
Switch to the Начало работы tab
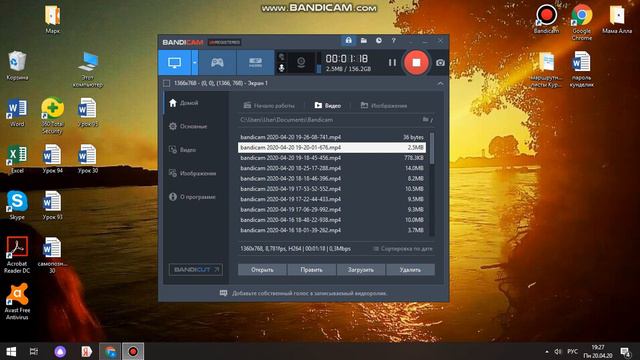point(269,105)
